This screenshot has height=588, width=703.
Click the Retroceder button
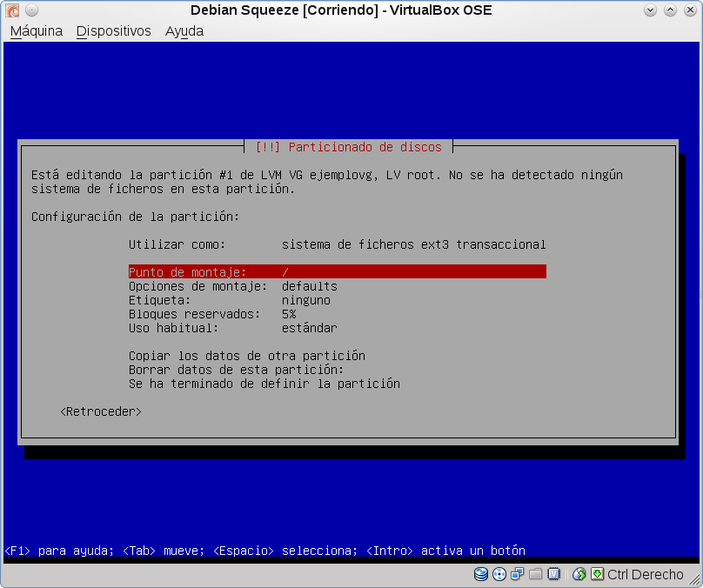tap(101, 411)
